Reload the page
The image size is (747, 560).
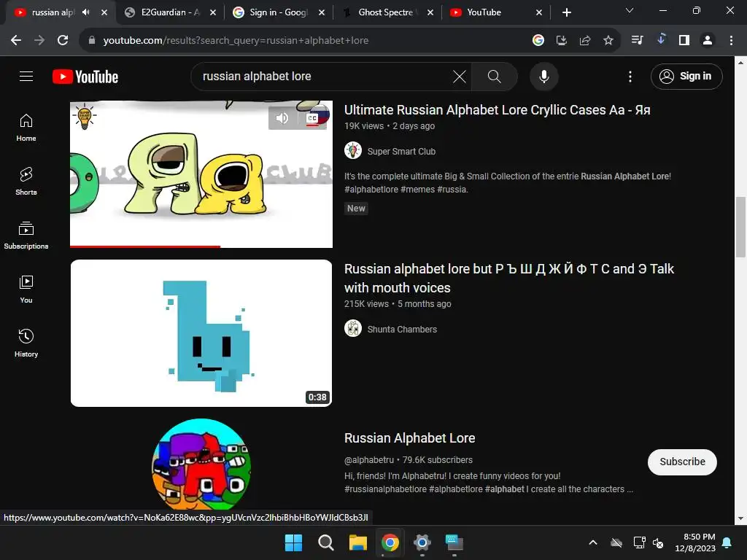pyautogui.click(x=63, y=41)
